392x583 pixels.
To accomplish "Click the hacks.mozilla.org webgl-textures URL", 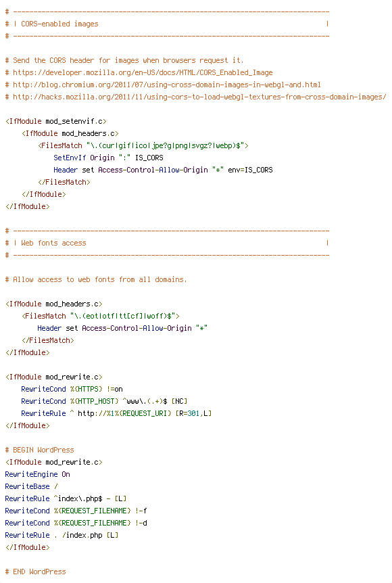I will [x=199, y=97].
